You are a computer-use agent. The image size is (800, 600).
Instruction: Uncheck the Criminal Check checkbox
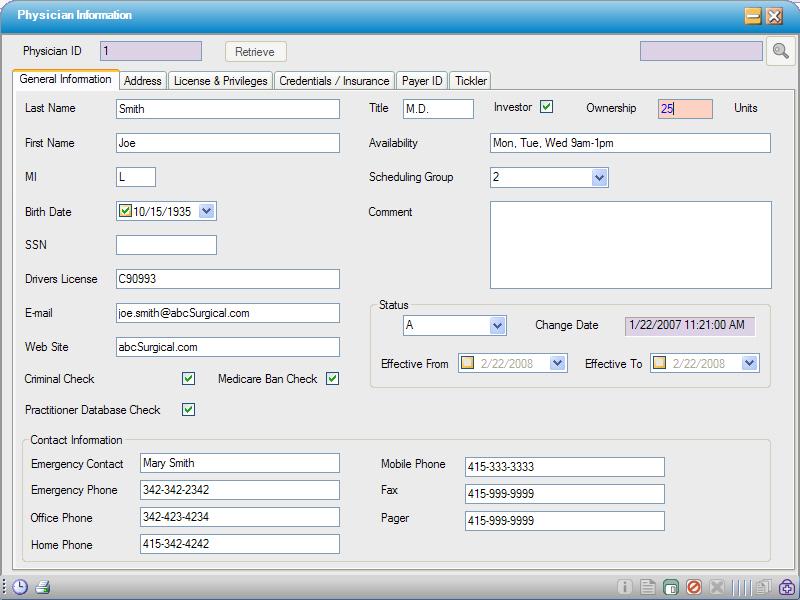click(x=188, y=378)
